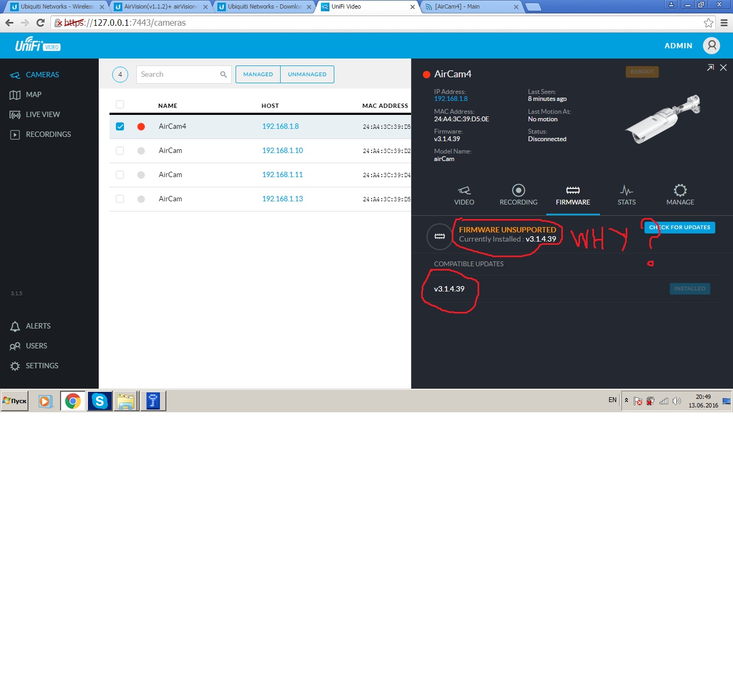The width and height of the screenshot is (733, 700).
Task: Reload the page in browser
Action: coord(40,23)
